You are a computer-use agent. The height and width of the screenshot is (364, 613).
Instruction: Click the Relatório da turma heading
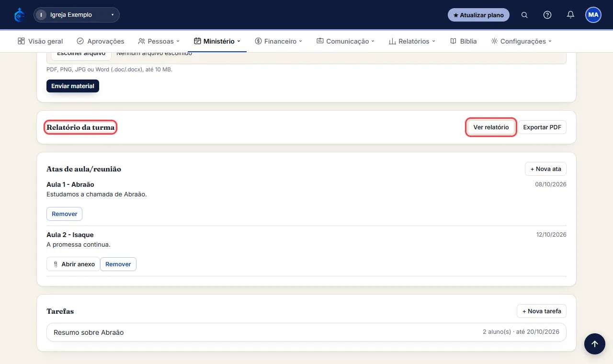pos(80,127)
